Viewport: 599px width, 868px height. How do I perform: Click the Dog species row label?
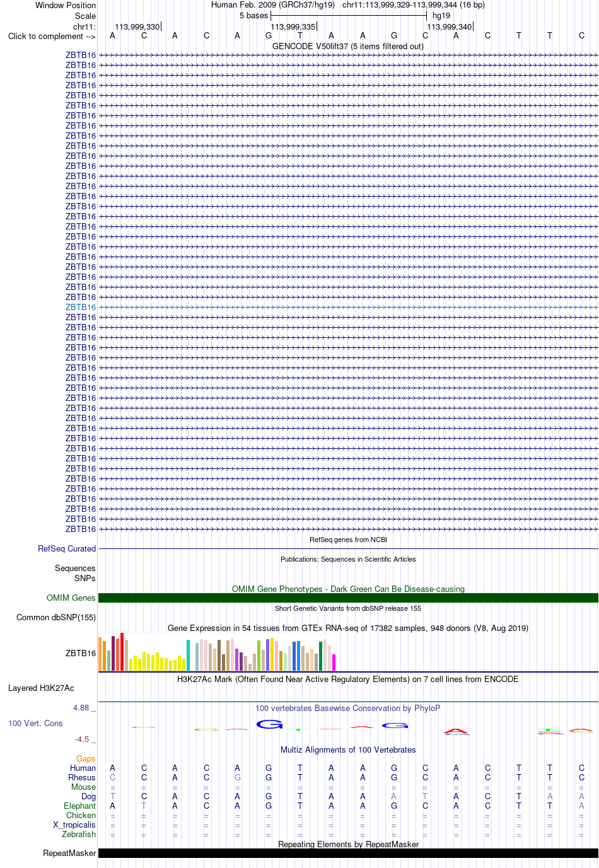coord(89,797)
